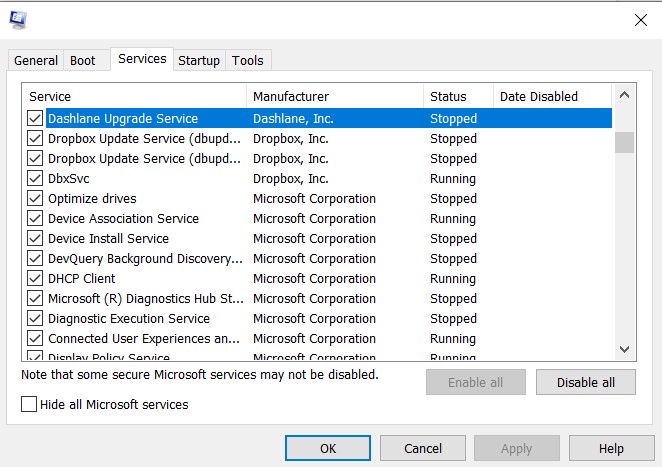Sort by the Status column header
662x467 pixels.
tap(459, 96)
